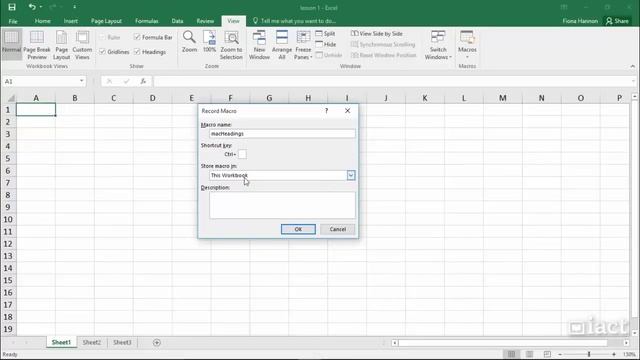Image resolution: width=640 pixels, height=360 pixels.
Task: Open Customize Quick Access Toolbar dropdown
Action: (74, 7)
